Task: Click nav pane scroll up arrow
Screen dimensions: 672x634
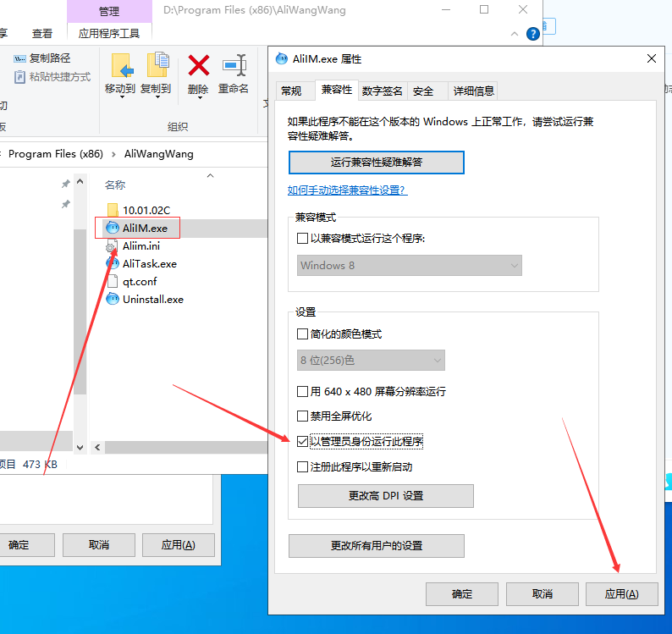Action: click(80, 182)
